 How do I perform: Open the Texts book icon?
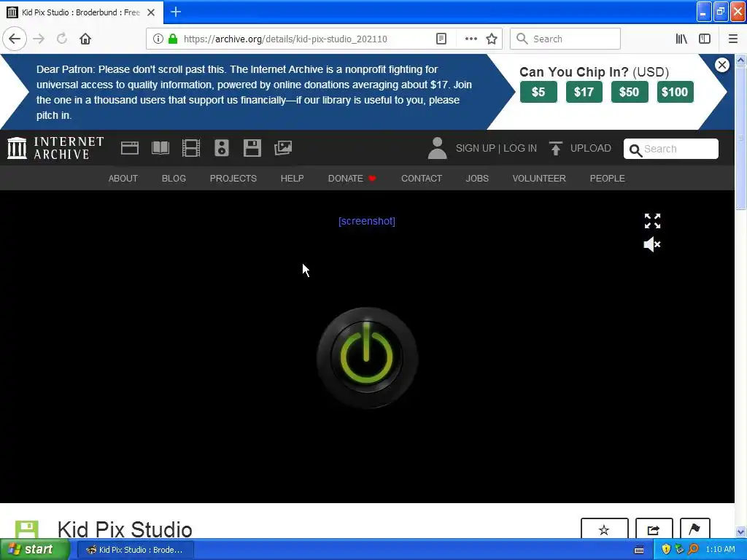coord(160,148)
